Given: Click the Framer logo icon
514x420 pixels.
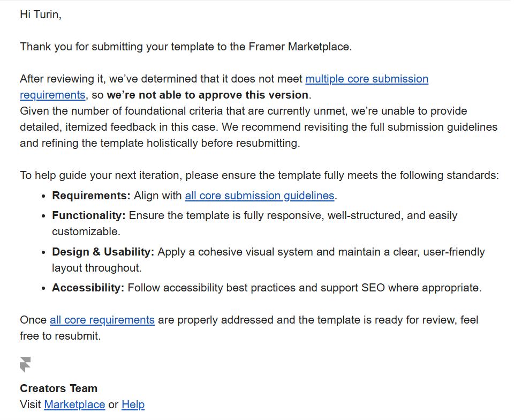Looking at the screenshot, I should [x=25, y=365].
